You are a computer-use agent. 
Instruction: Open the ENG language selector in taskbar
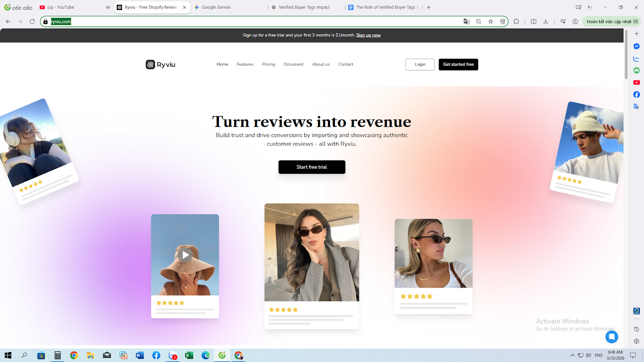pyautogui.click(x=599, y=355)
